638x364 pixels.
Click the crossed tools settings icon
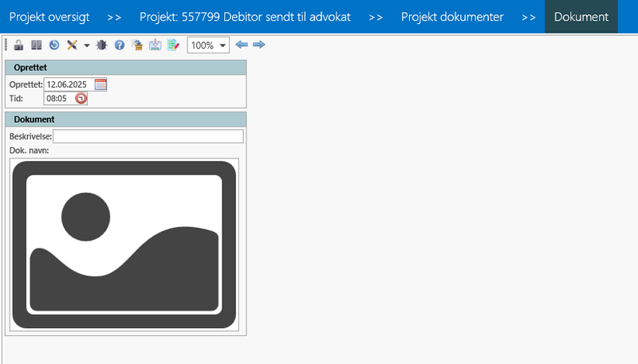tap(72, 45)
